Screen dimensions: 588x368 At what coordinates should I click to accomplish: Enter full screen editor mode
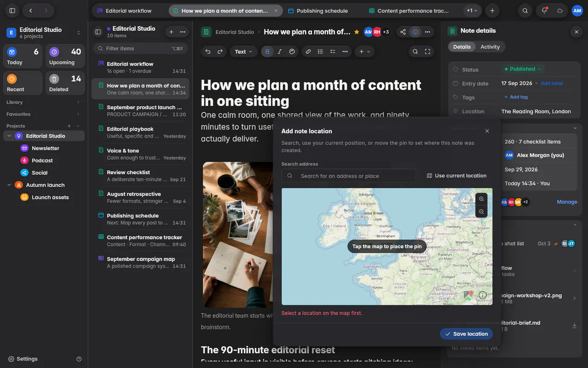pyautogui.click(x=428, y=52)
